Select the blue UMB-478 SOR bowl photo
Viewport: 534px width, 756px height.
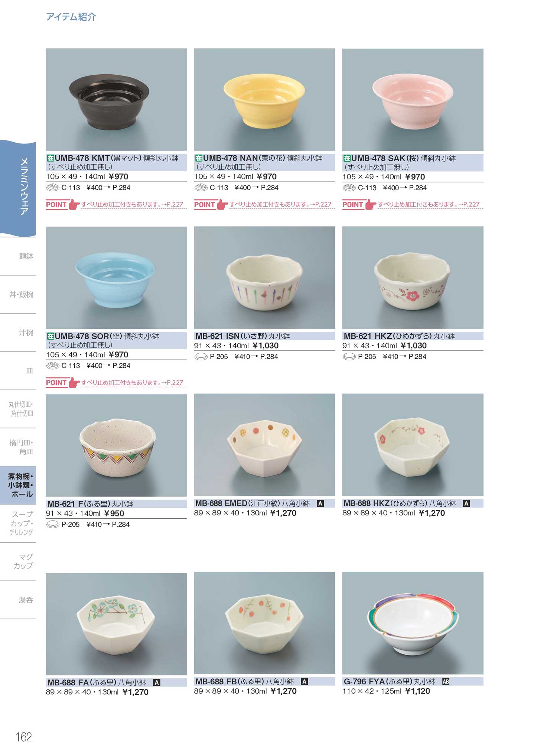tap(116, 278)
